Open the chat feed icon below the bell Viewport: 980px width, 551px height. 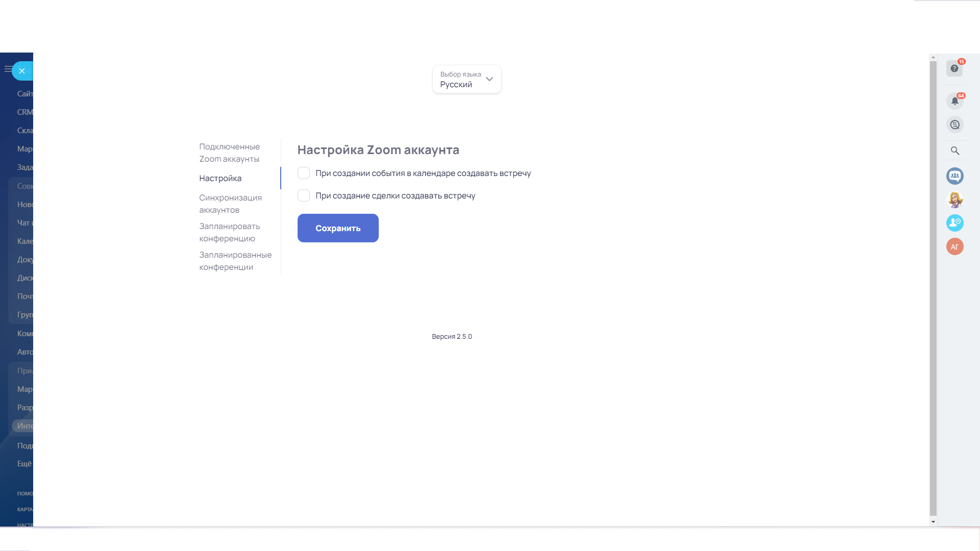point(954,125)
